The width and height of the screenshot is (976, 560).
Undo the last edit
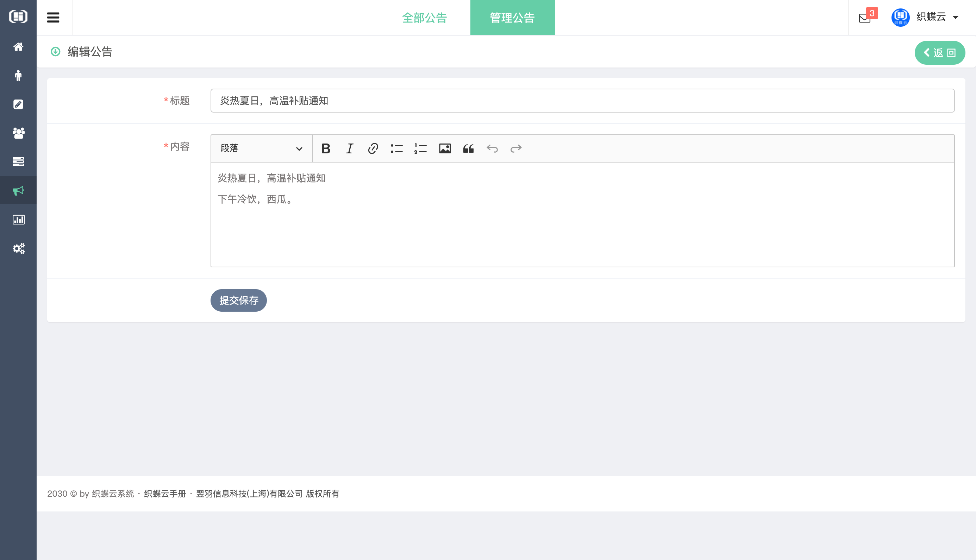[492, 148]
